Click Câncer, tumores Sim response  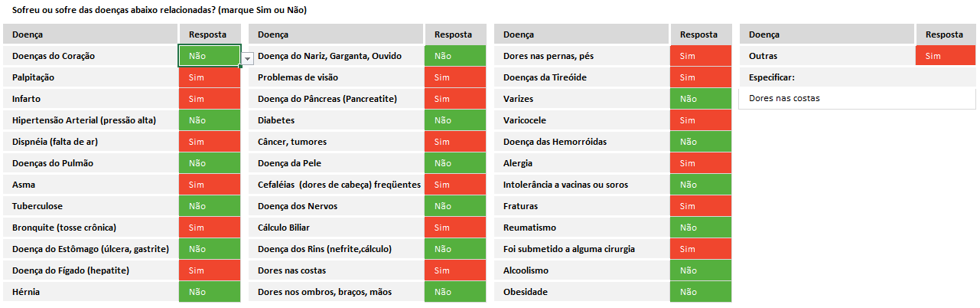point(455,142)
